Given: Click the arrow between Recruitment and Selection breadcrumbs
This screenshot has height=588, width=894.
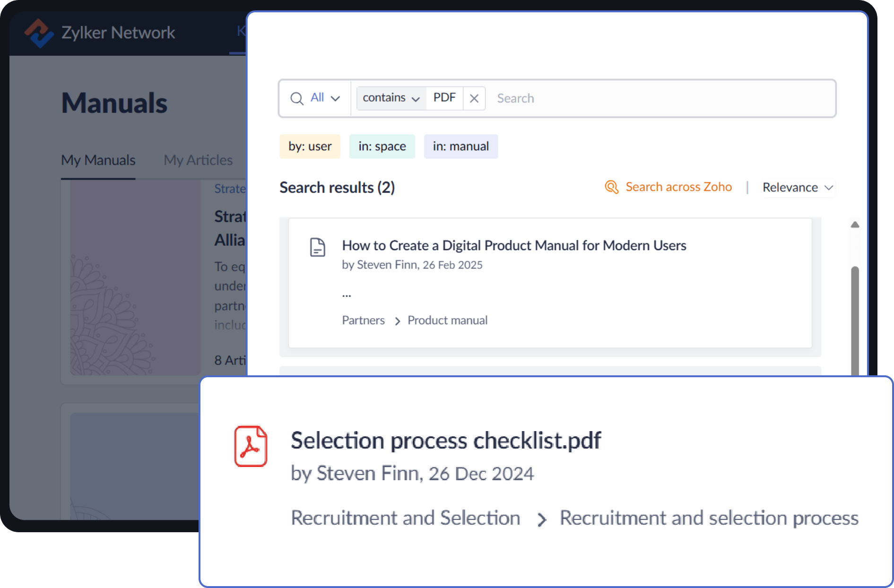Looking at the screenshot, I should point(540,519).
